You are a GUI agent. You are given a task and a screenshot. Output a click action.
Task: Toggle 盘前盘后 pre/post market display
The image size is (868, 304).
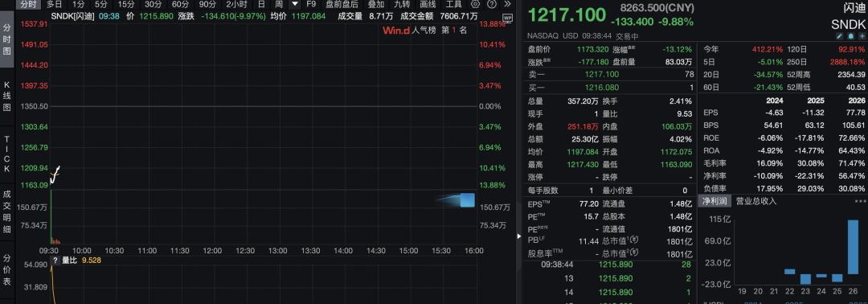pos(342,4)
